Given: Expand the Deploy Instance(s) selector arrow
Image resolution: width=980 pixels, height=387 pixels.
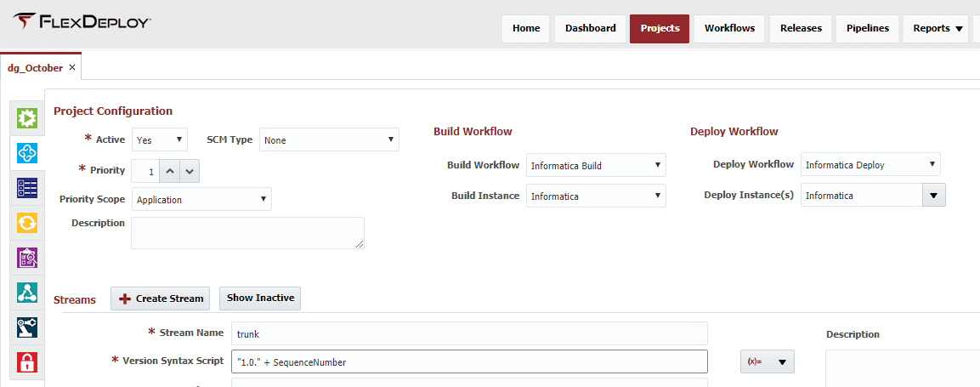Looking at the screenshot, I should tap(934, 195).
